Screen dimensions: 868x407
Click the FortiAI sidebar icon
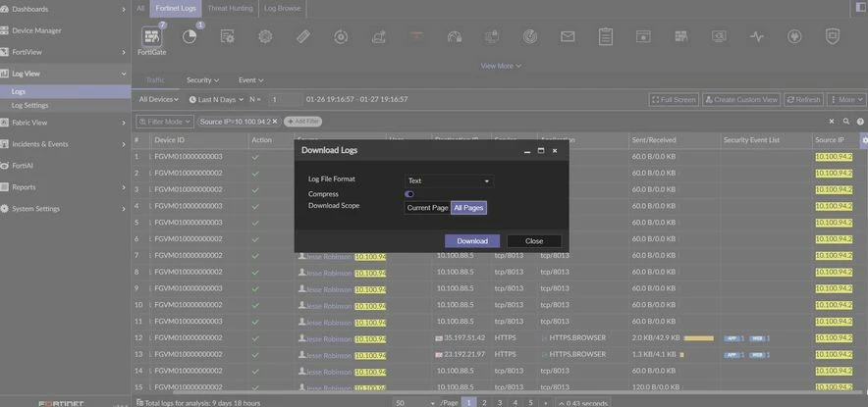tap(5, 166)
